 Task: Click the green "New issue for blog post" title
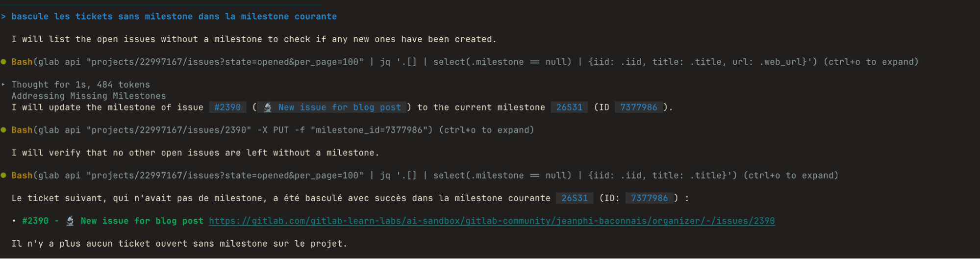click(142, 221)
